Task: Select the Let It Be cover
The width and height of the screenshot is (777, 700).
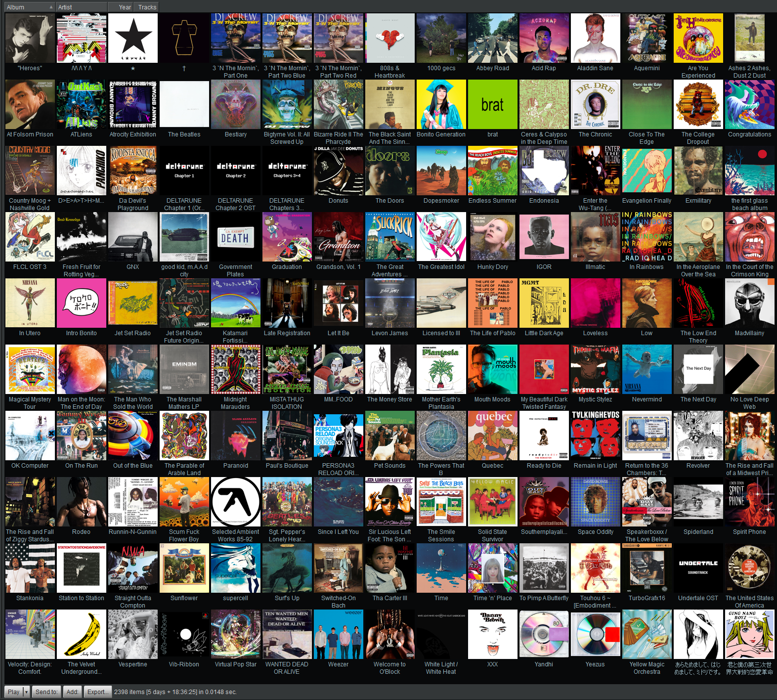Action: [339, 303]
